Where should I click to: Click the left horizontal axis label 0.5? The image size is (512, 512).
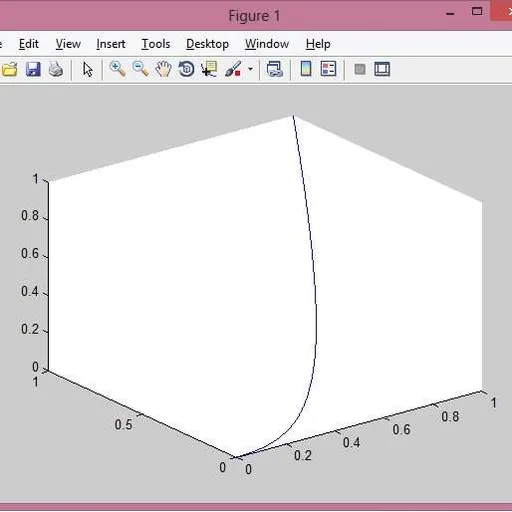click(123, 425)
